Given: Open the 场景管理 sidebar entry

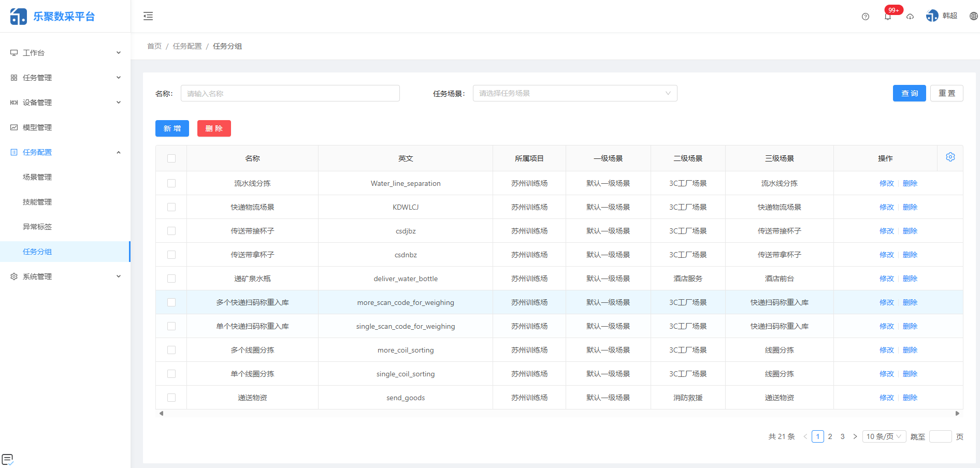Looking at the screenshot, I should (x=37, y=177).
